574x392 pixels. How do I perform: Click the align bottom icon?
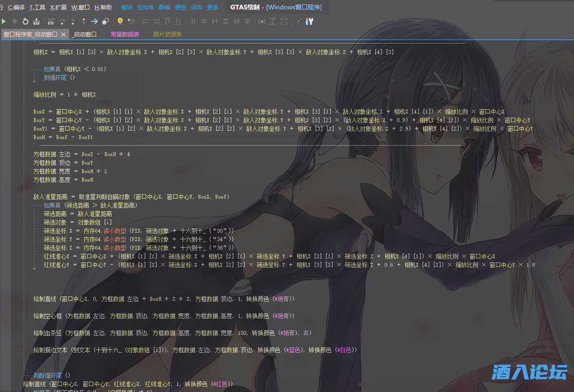click(x=178, y=21)
